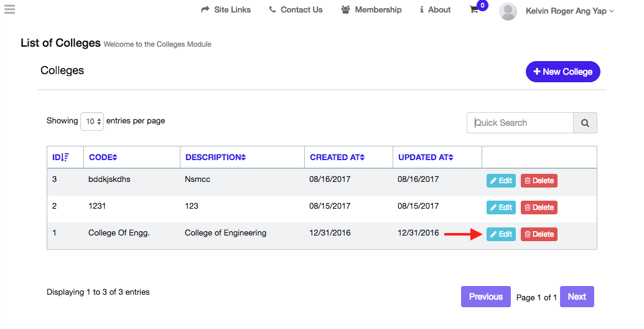Sort by Description column header
This screenshot has height=329, width=644.
tap(215, 158)
